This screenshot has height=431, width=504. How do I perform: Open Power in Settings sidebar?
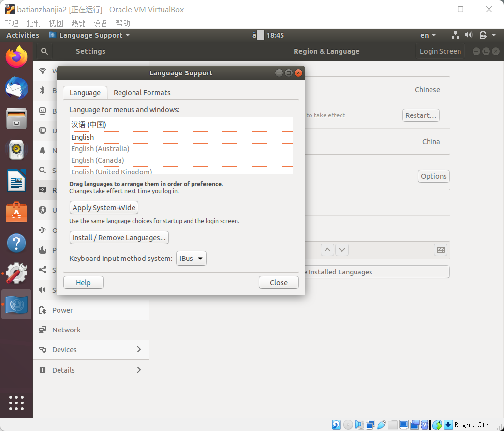(91, 310)
